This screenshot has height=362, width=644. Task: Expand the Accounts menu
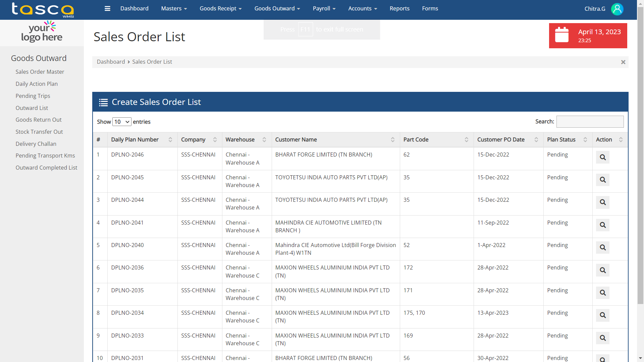363,9
